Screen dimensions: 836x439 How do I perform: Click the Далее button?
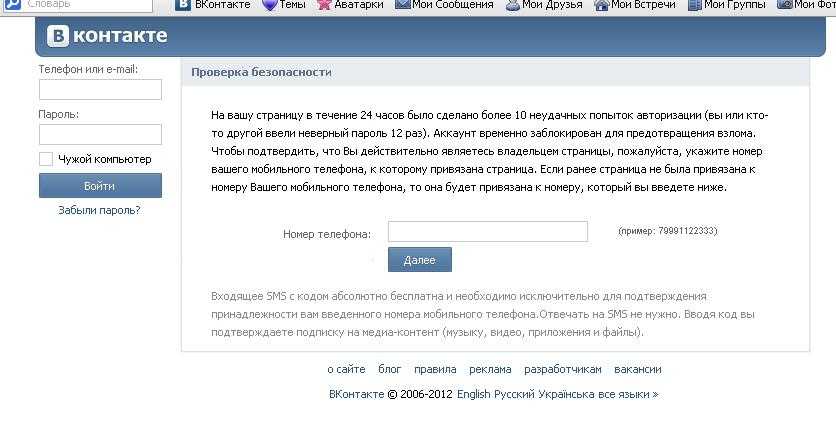[x=420, y=260]
